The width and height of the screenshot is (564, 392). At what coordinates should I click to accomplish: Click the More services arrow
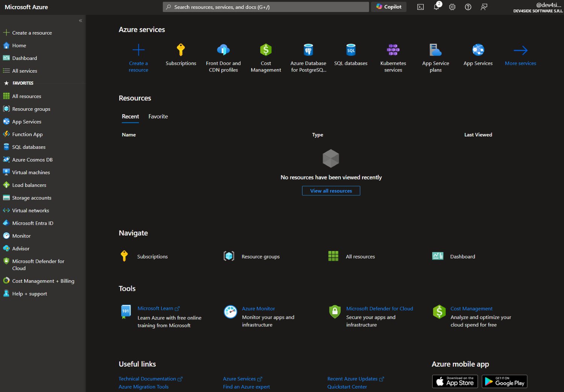click(x=520, y=50)
